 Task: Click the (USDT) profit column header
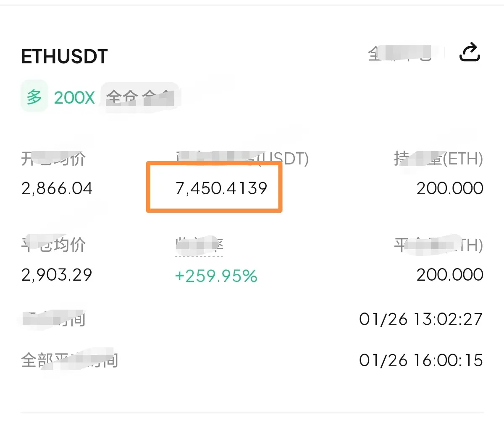click(x=242, y=159)
